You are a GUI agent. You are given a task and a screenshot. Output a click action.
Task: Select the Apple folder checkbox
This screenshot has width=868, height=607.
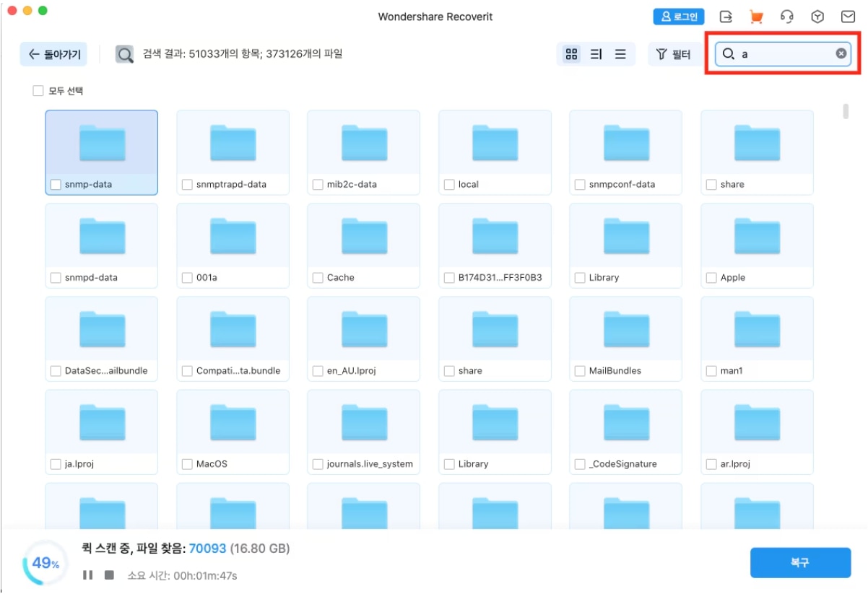coord(711,278)
